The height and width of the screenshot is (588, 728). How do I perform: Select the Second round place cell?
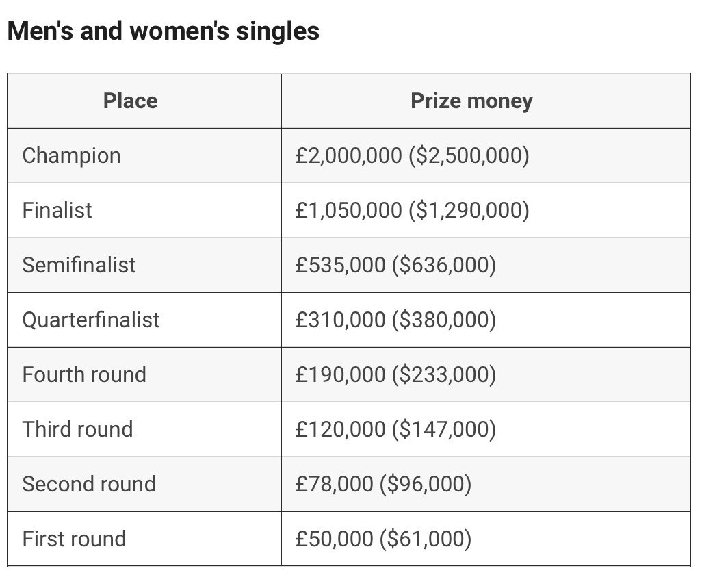(x=89, y=484)
